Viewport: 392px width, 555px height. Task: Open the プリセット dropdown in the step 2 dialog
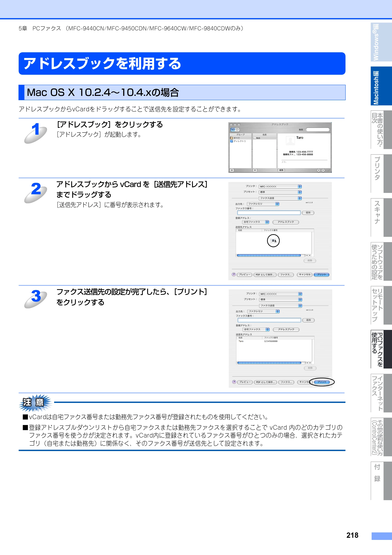[x=280, y=192]
